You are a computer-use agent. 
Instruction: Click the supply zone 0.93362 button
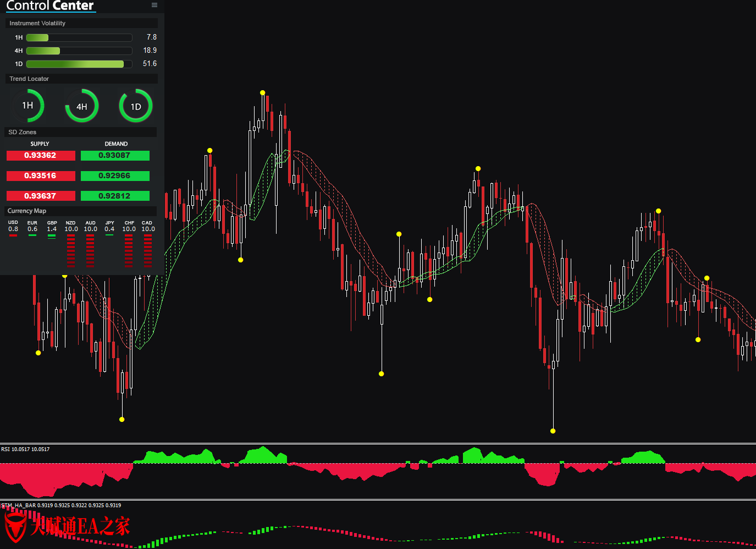click(x=41, y=156)
